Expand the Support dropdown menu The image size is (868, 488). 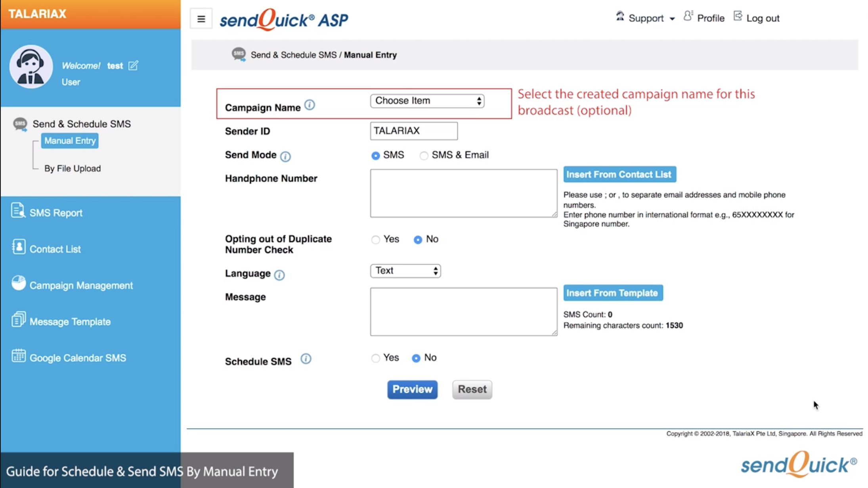pyautogui.click(x=652, y=18)
